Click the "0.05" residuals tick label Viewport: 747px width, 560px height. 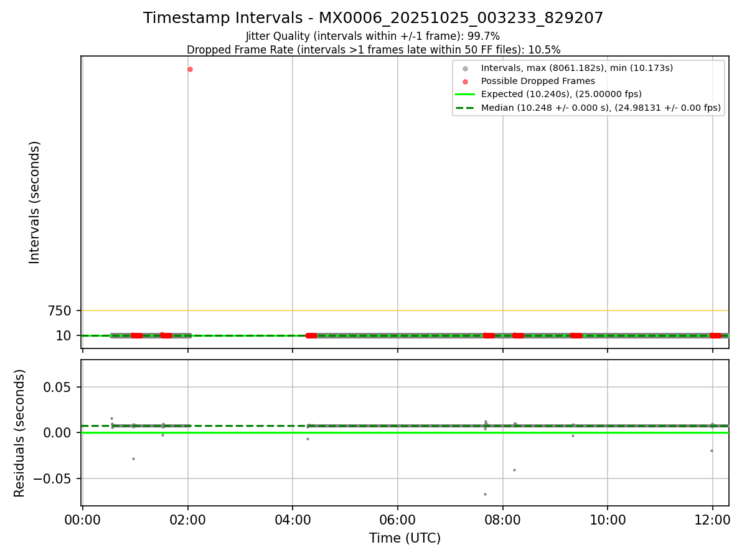58,387
